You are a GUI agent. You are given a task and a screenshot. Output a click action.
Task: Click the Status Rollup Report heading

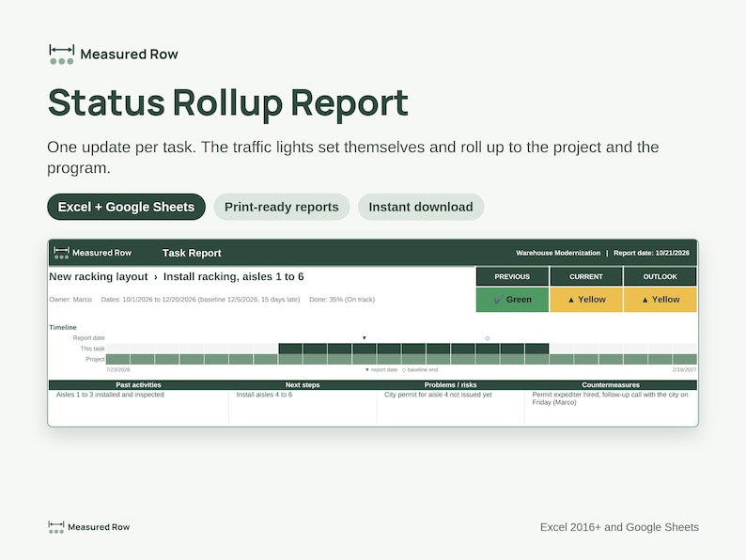pos(228,102)
